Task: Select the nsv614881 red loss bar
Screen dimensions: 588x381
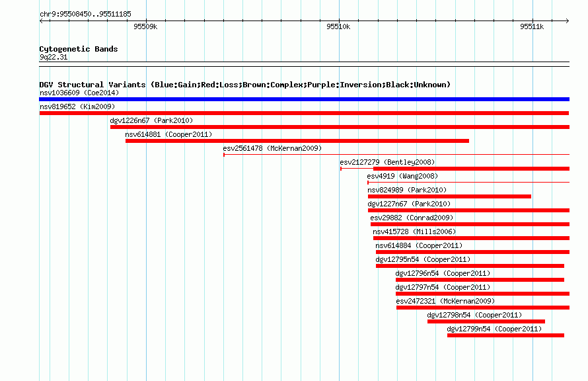Action: [x=297, y=141]
